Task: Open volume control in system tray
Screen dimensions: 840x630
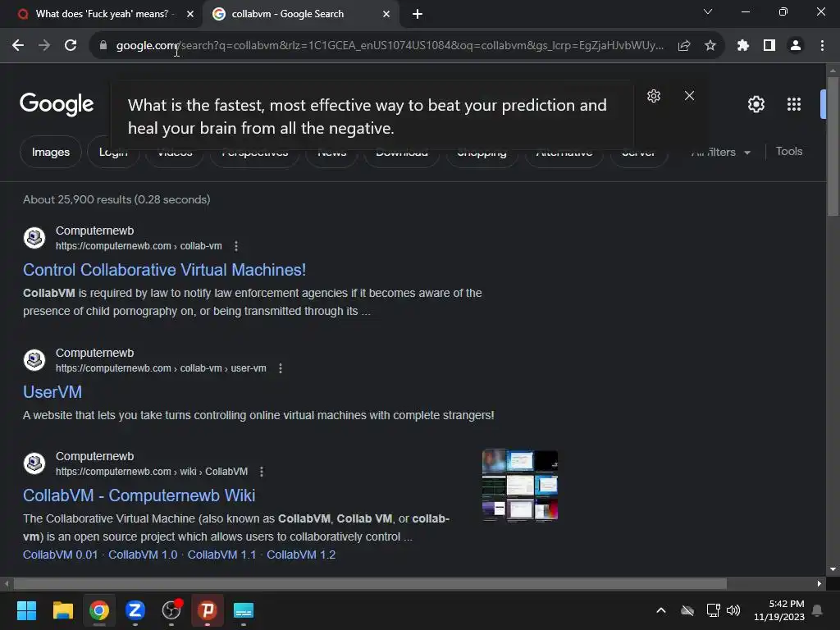Action: pos(733,610)
